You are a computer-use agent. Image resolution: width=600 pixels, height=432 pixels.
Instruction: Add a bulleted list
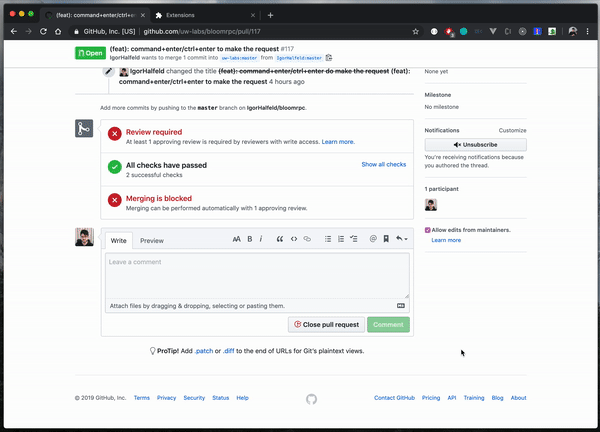coord(328,239)
